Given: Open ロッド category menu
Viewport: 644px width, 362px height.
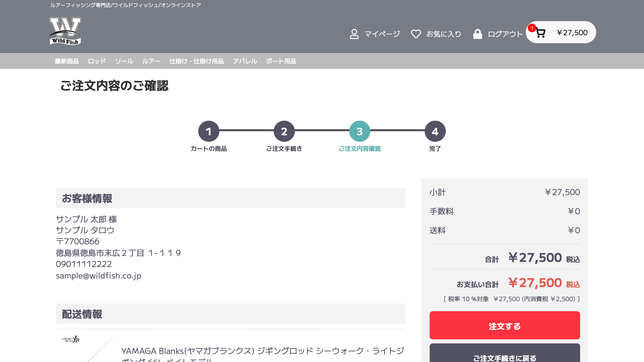Looking at the screenshot, I should point(97,61).
